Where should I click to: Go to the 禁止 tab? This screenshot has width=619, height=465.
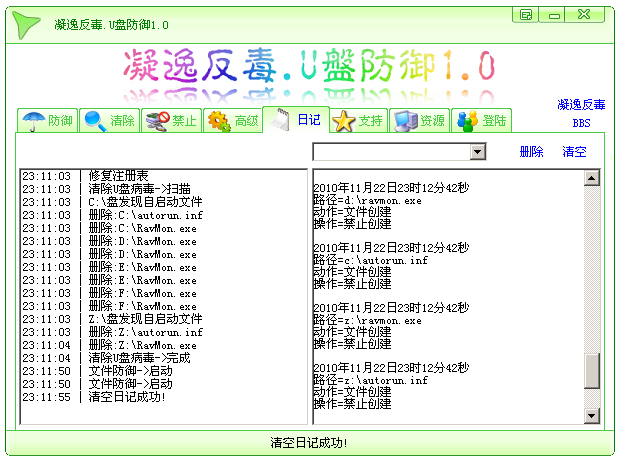tap(171, 120)
